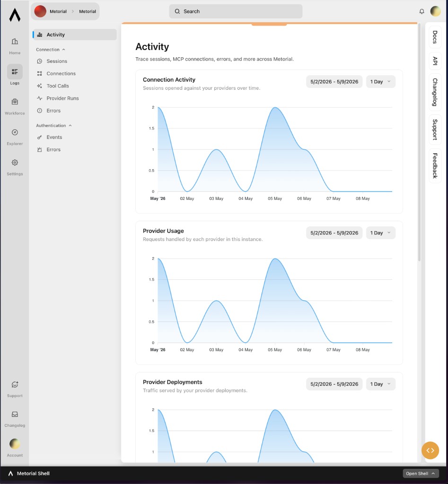Open the user avatar at top right
The image size is (448, 484).
(x=435, y=11)
